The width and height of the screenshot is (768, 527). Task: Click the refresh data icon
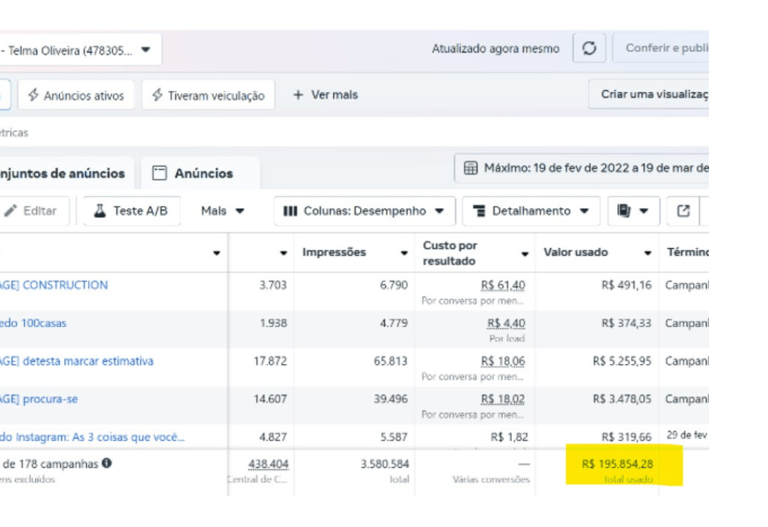click(589, 48)
